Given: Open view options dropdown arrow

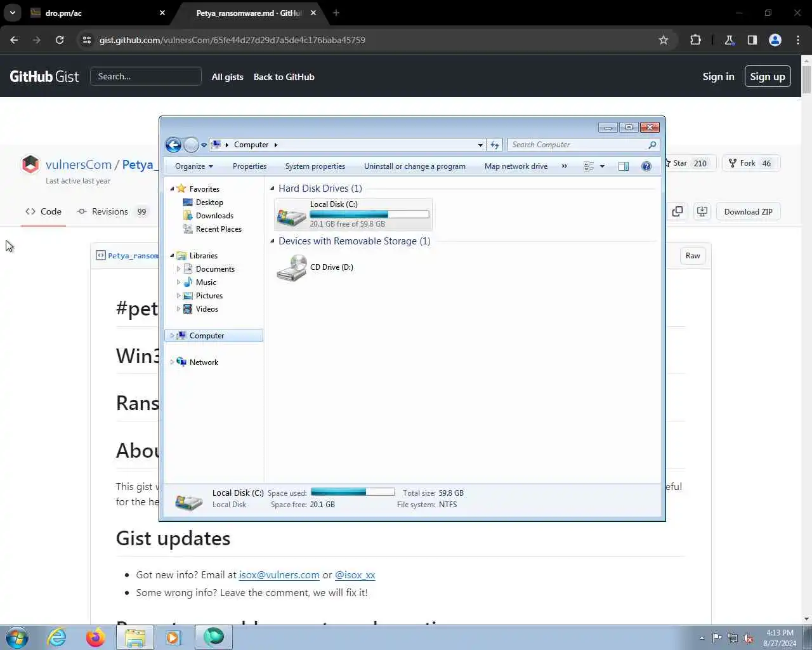Looking at the screenshot, I should click(x=602, y=166).
